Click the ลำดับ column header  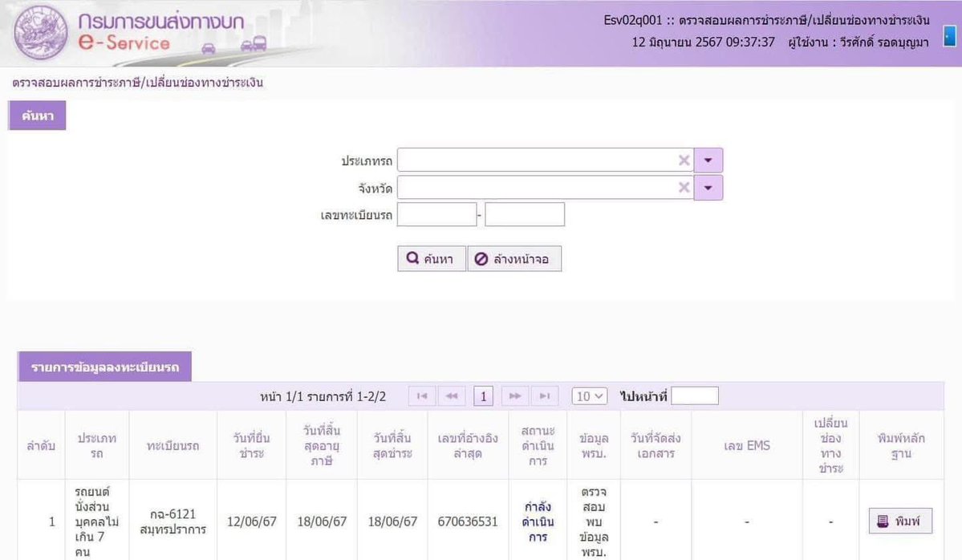click(41, 445)
